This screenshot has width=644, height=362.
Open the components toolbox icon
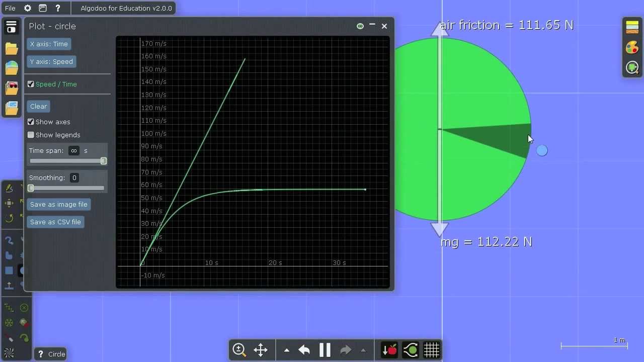point(11,87)
